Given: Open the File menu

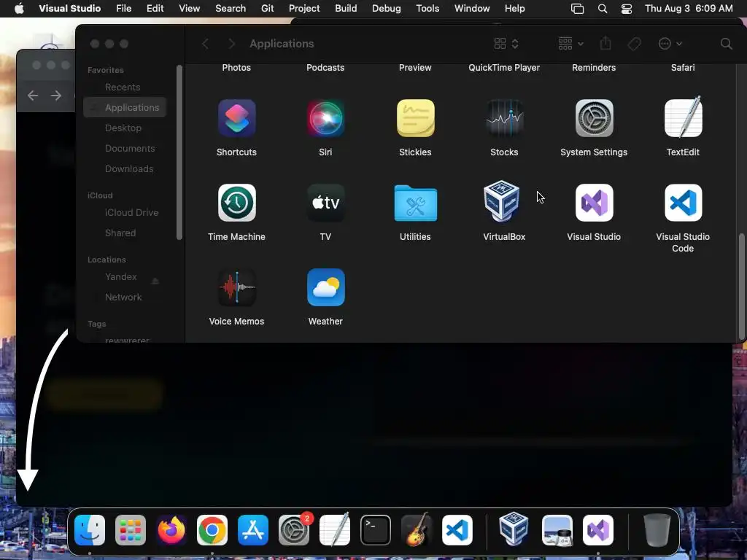Looking at the screenshot, I should pos(124,9).
